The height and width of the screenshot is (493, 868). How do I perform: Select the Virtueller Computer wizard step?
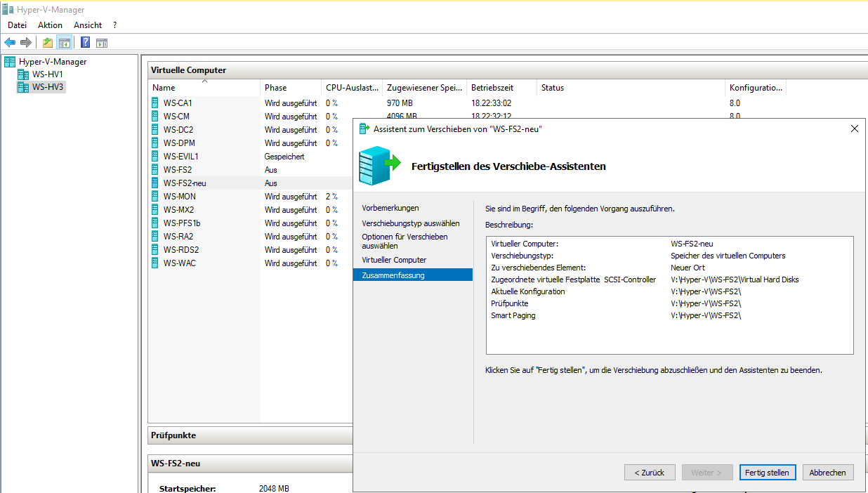(394, 260)
